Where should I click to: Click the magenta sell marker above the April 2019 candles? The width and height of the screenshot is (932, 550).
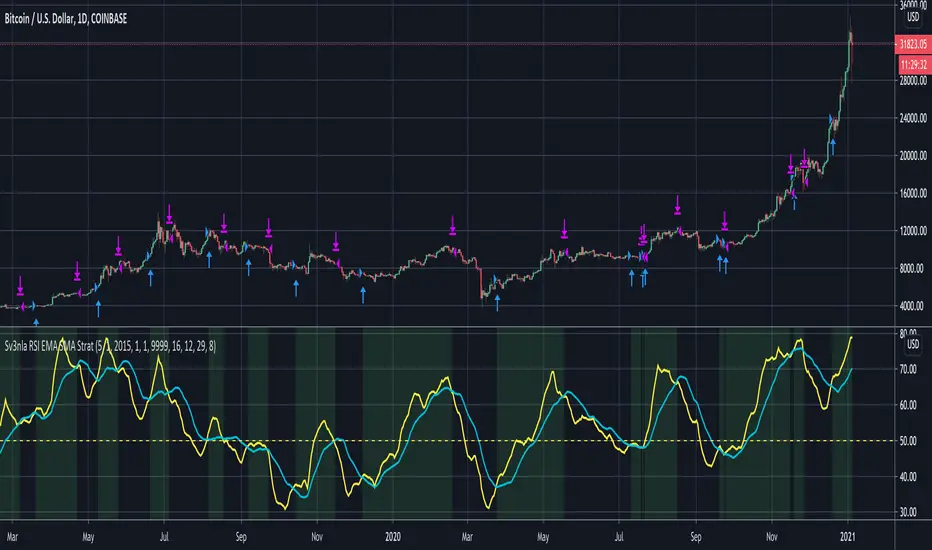pyautogui.click(x=78, y=270)
